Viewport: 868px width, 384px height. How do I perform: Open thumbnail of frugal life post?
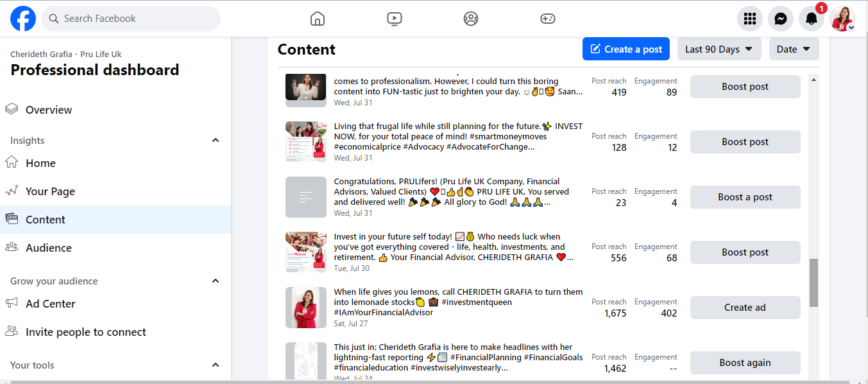pos(306,142)
